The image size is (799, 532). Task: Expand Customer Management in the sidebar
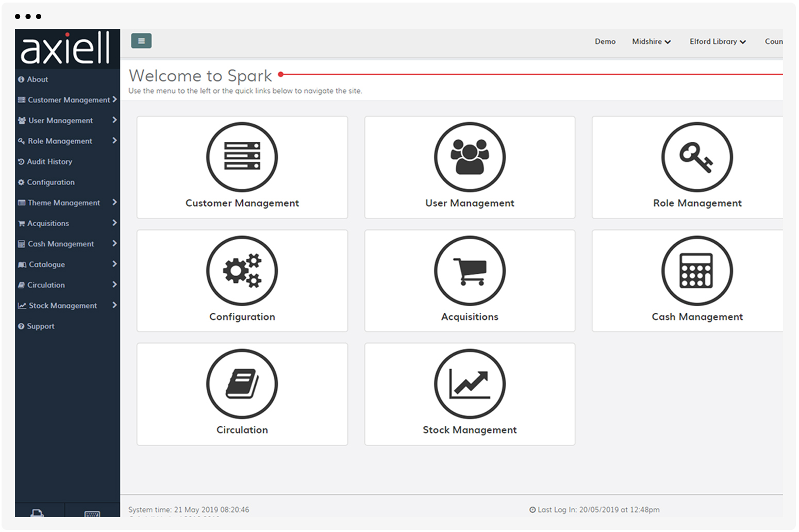click(x=67, y=100)
